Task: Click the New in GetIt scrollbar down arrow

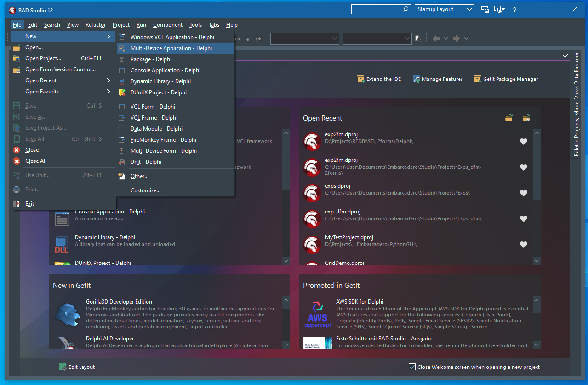Action: point(286,345)
